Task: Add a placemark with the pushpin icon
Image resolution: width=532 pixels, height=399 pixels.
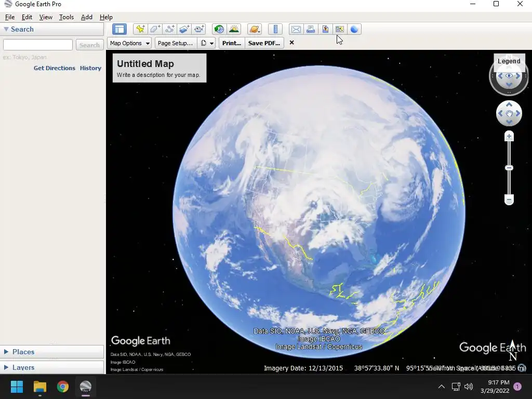Action: (140, 29)
